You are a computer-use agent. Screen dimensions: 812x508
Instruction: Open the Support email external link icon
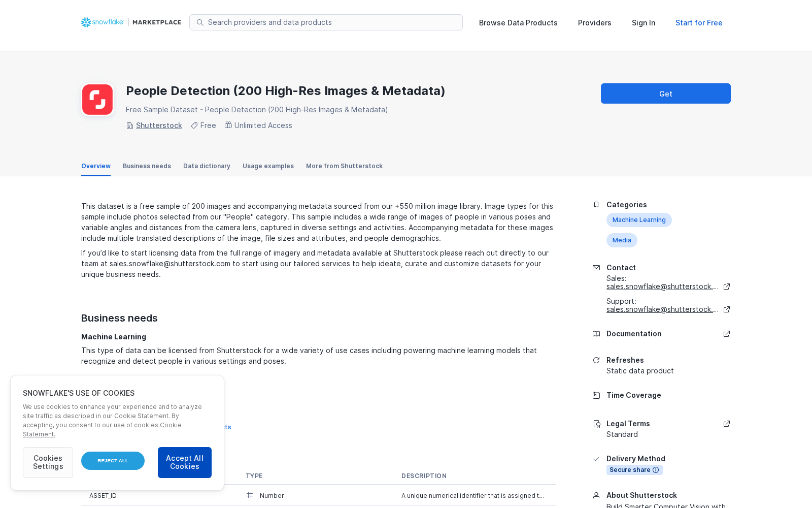[x=727, y=309]
